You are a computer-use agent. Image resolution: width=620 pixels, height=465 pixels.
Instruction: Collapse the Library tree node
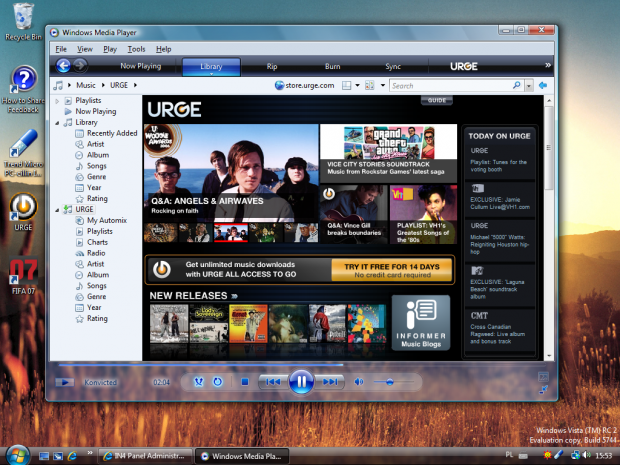pos(55,122)
